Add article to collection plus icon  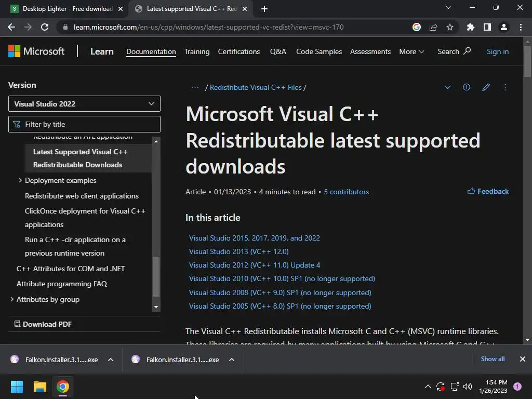point(467,87)
